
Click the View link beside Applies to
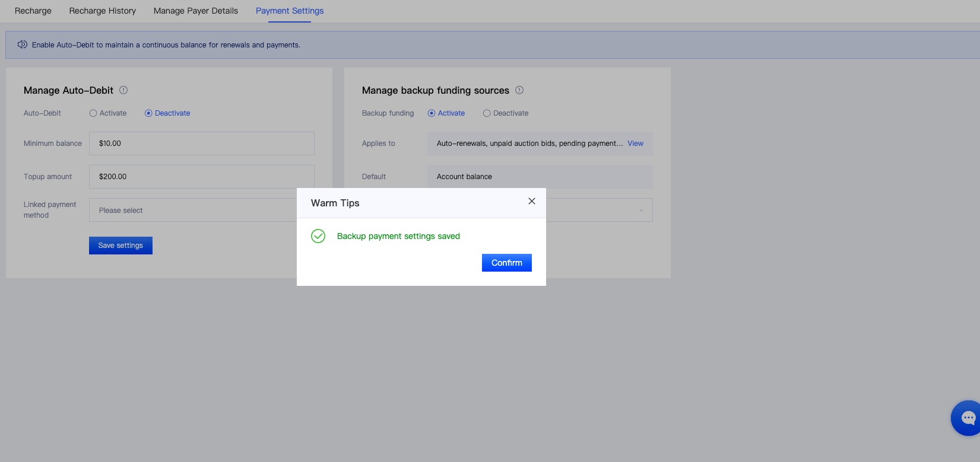(635, 144)
